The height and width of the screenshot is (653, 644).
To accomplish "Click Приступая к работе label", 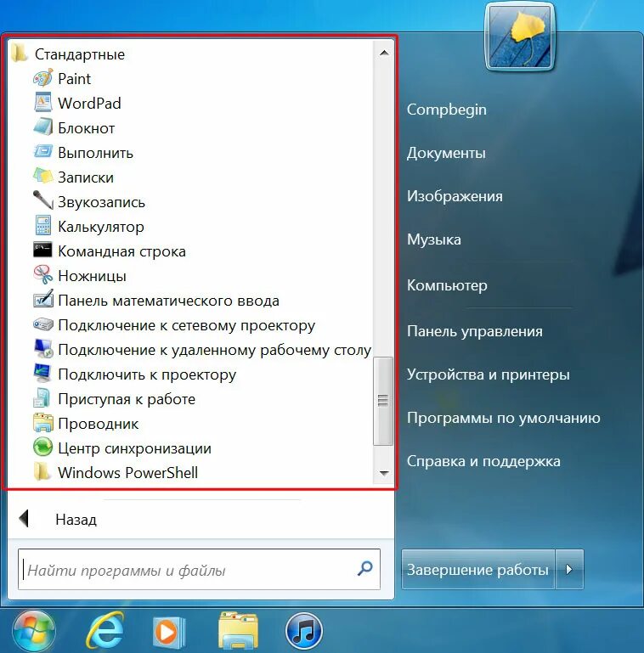I will tap(127, 399).
